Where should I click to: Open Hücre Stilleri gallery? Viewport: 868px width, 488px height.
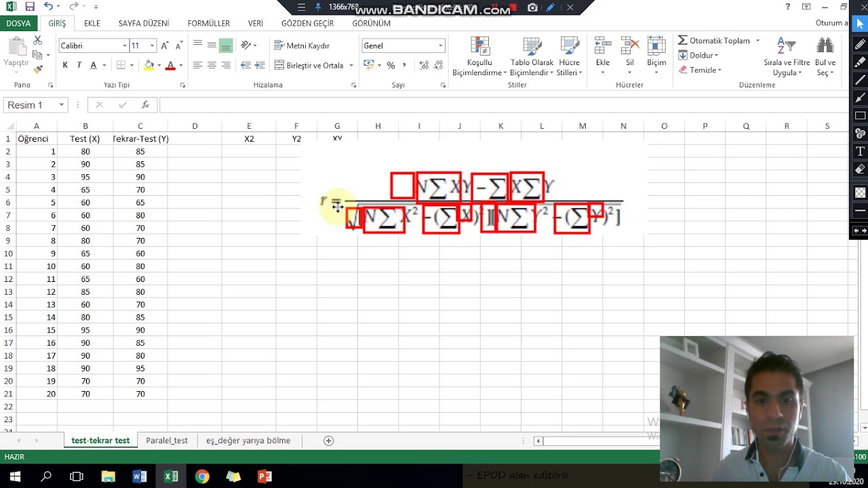click(569, 57)
